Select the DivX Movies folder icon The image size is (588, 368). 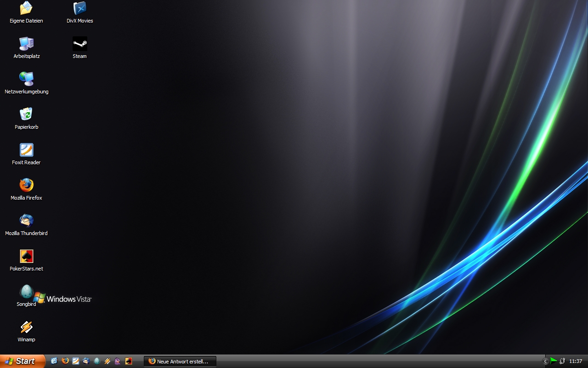(79, 8)
